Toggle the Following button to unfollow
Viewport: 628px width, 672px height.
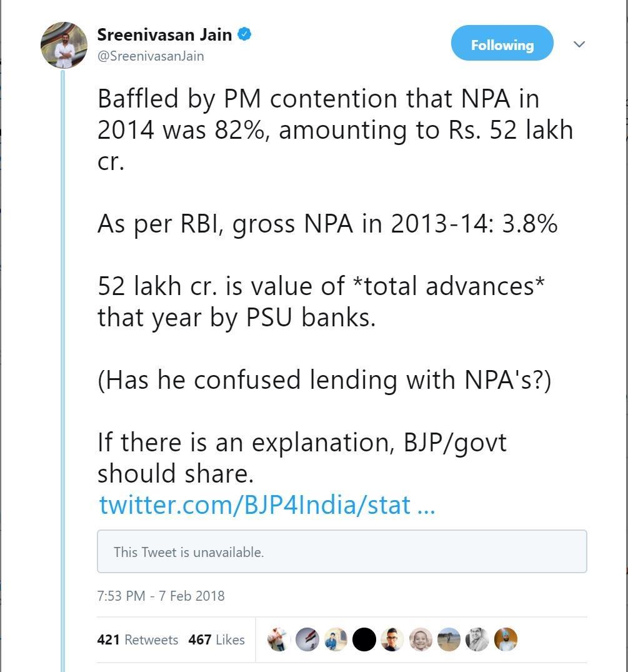click(502, 43)
